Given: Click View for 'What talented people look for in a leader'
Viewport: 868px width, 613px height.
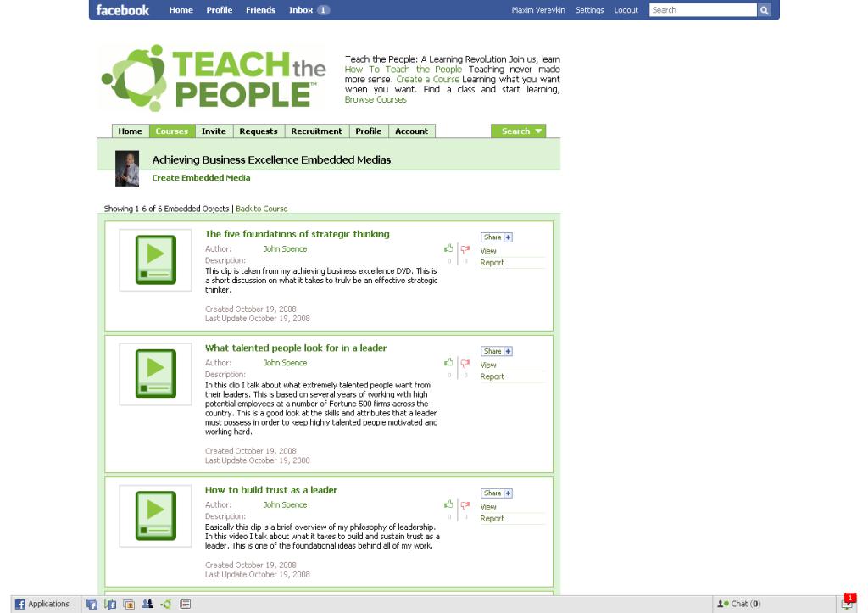Looking at the screenshot, I should point(488,365).
